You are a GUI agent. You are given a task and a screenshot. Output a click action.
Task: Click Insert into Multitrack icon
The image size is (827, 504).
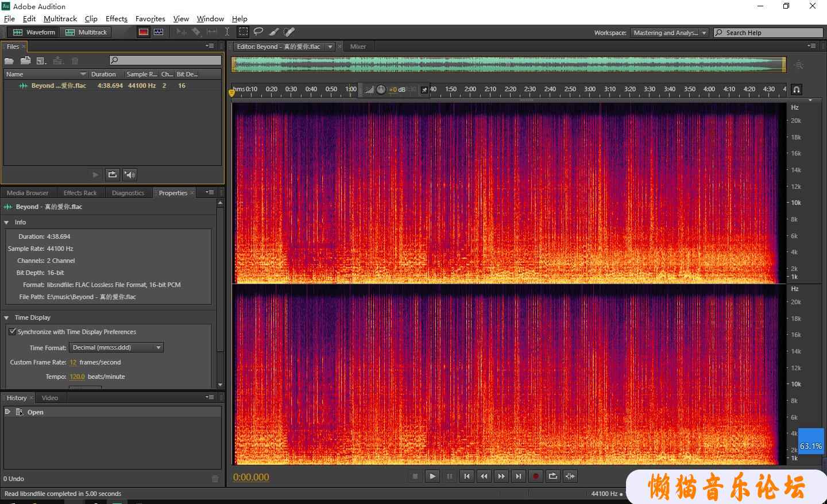(57, 60)
